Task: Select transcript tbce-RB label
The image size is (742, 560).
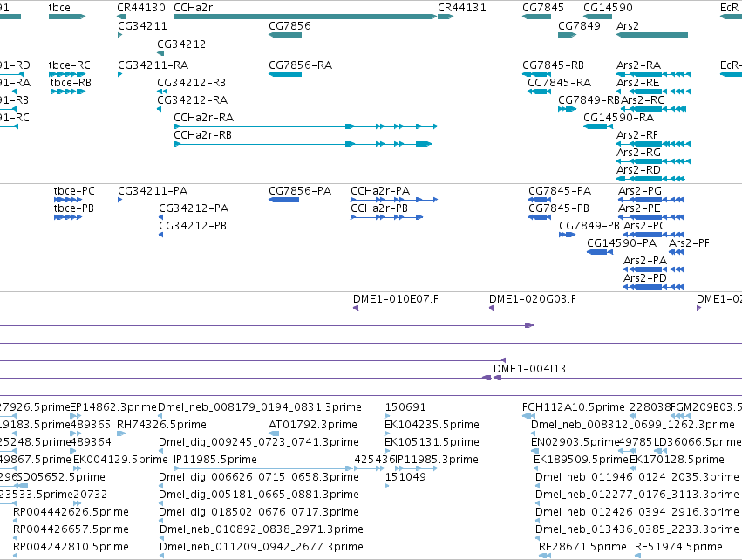Action: pos(71,82)
